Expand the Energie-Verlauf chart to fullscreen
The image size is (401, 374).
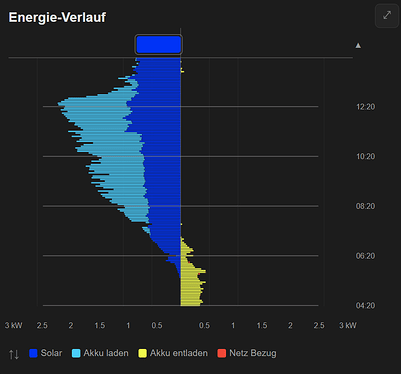pyautogui.click(x=387, y=15)
